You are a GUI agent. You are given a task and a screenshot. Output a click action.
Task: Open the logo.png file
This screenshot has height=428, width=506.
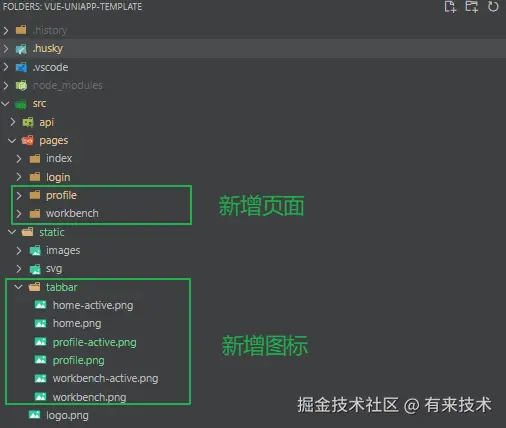67,416
